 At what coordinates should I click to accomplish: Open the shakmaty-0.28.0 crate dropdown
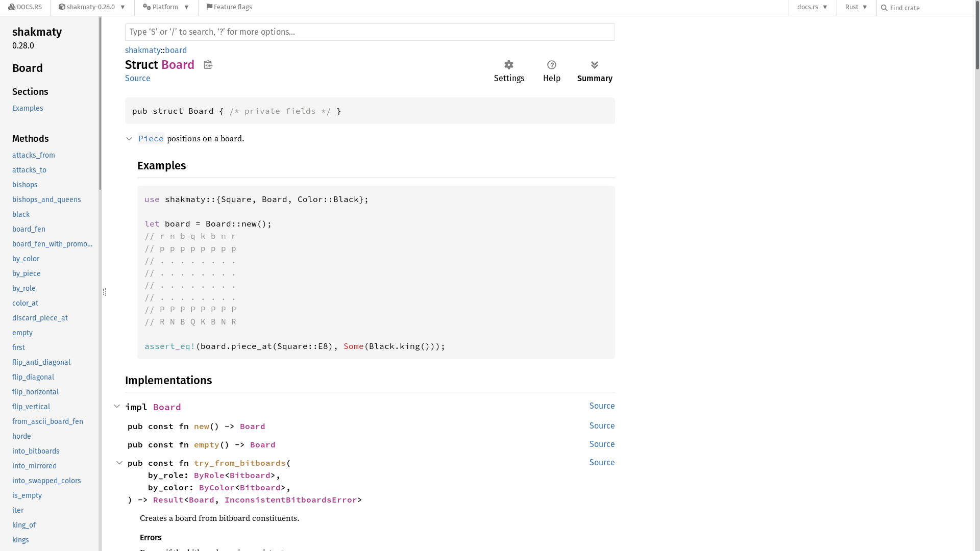(92, 7)
